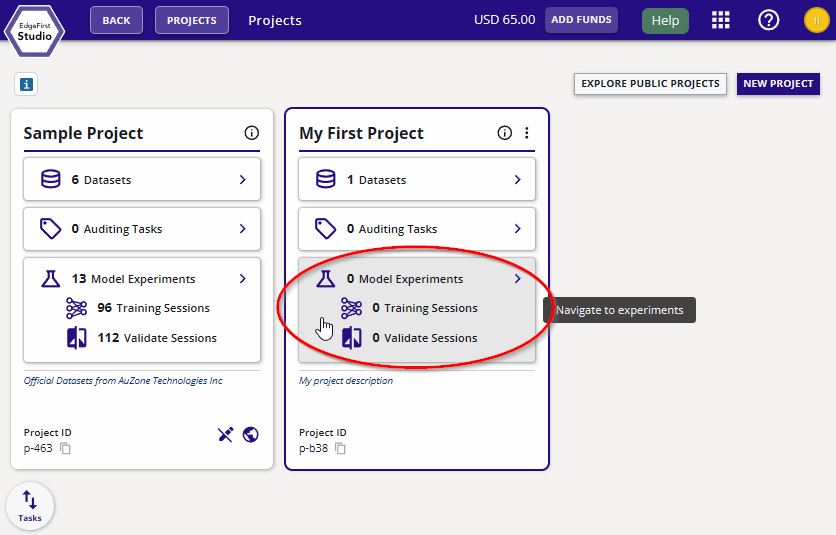Open My First Project Model Experiments chevron
The image size is (836, 535).
click(517, 279)
